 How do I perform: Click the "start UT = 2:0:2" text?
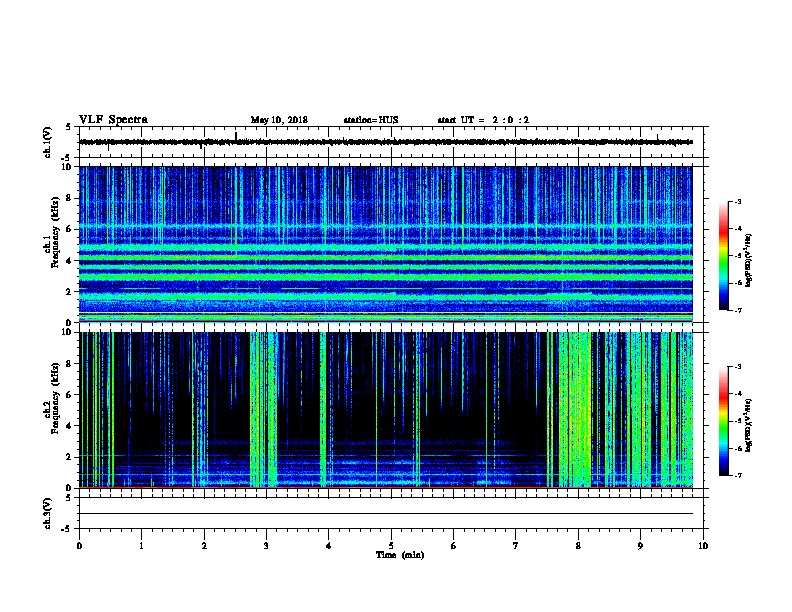483,120
